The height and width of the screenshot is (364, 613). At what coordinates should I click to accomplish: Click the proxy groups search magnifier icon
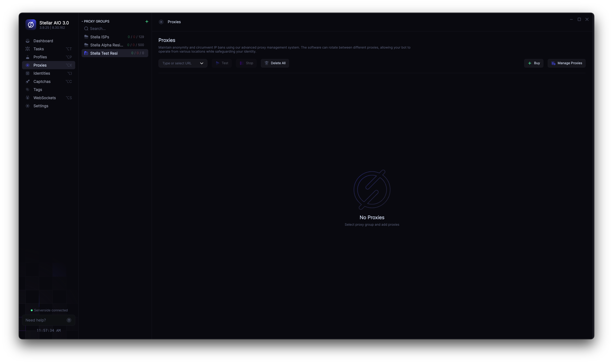point(86,29)
